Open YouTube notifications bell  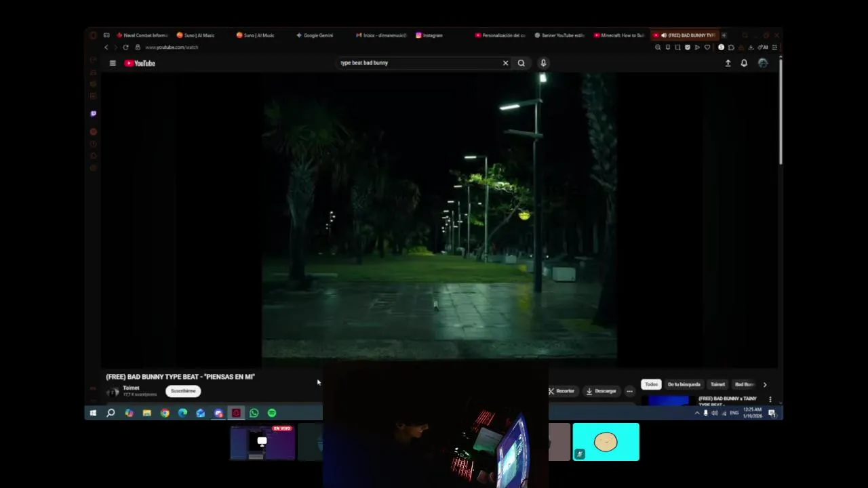pyautogui.click(x=744, y=63)
